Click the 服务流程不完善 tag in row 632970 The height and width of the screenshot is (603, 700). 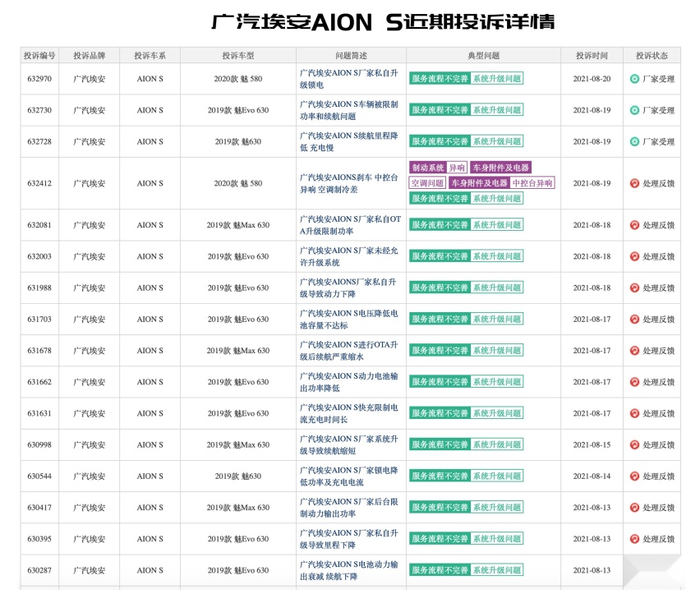[x=440, y=79]
